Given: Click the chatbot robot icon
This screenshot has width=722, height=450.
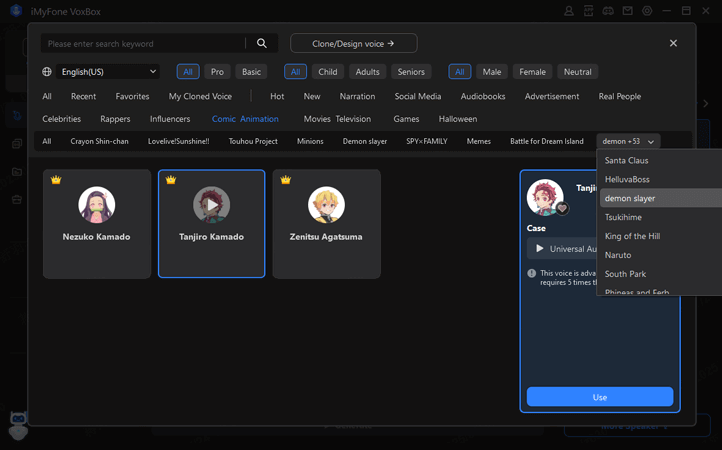Looking at the screenshot, I should 18,425.
